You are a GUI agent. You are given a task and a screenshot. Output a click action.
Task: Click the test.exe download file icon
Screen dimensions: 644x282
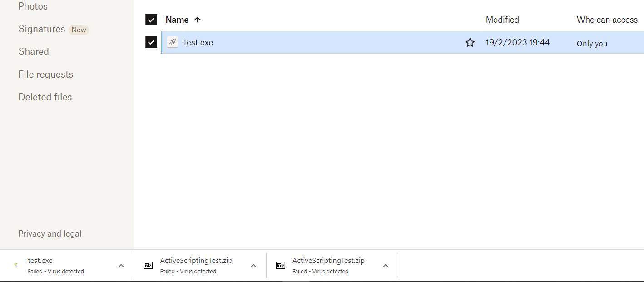point(16,266)
